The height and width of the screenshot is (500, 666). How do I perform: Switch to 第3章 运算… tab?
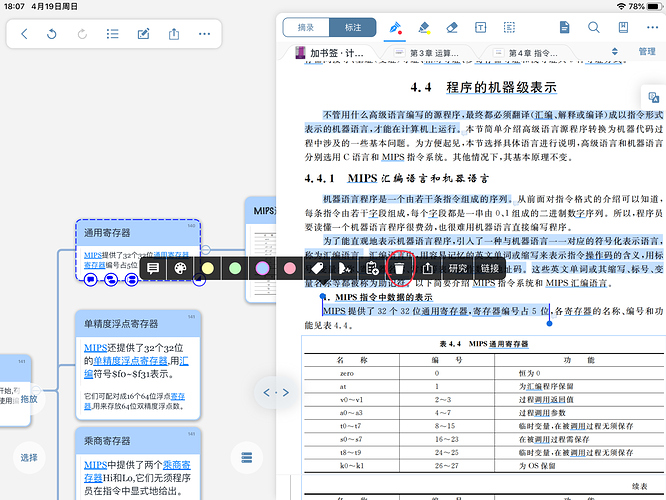click(x=427, y=53)
